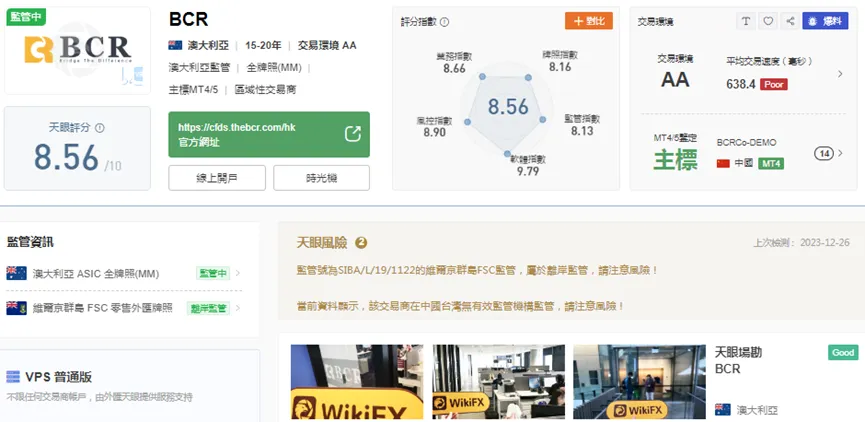The width and height of the screenshot is (865, 422).
Task: Click the 業務指數 8.66 label
Action: click(x=454, y=62)
